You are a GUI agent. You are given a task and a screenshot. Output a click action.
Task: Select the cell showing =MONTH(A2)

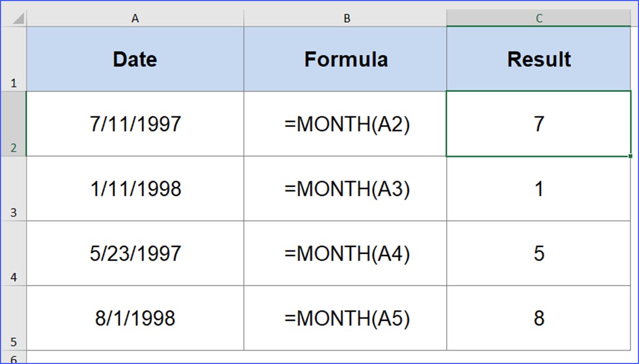click(347, 123)
